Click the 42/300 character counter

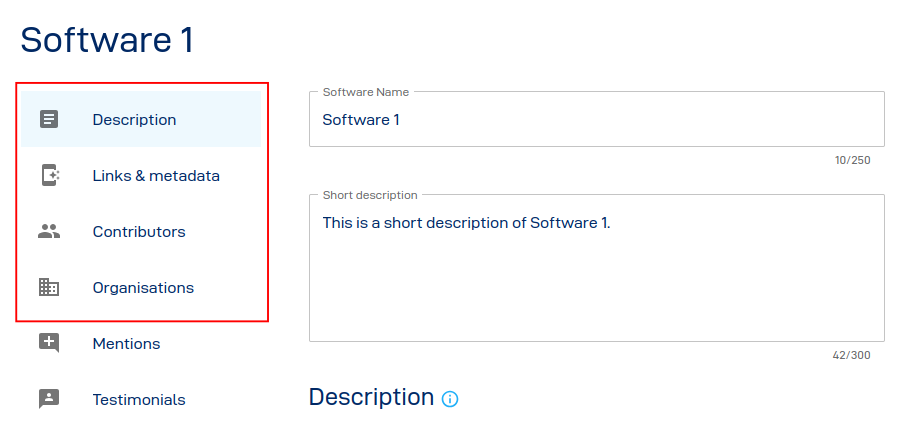tap(852, 355)
